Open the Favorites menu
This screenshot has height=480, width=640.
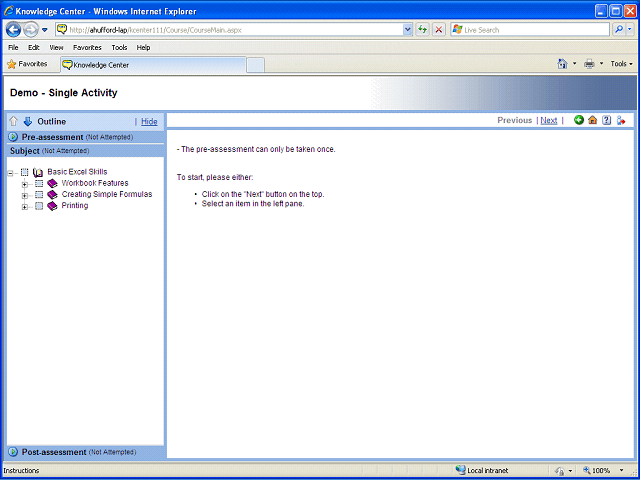click(87, 47)
